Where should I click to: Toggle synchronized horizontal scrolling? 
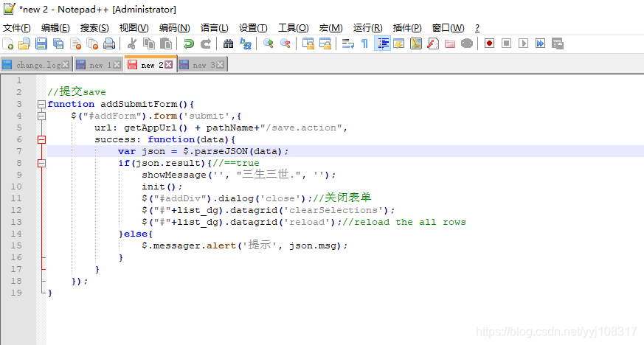point(325,43)
